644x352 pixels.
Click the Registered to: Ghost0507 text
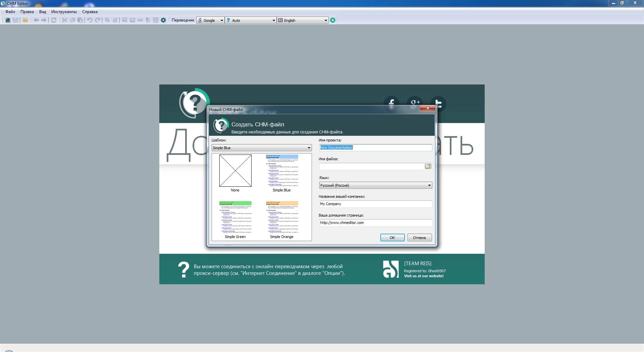pos(425,271)
